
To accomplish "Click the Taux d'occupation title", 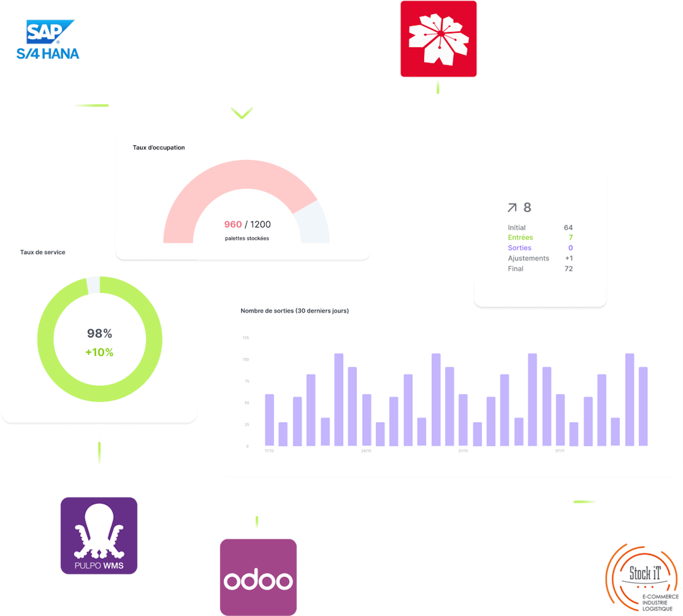I will tap(159, 148).
